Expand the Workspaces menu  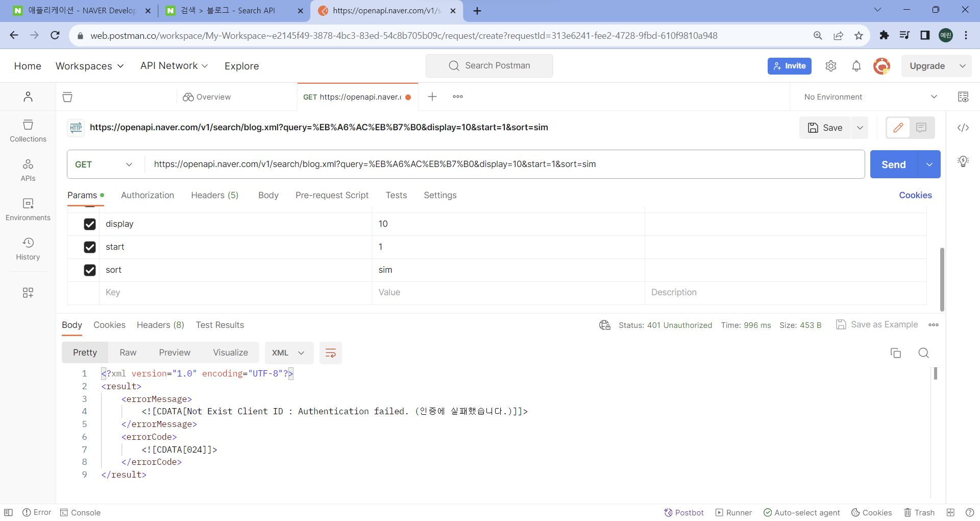(90, 66)
